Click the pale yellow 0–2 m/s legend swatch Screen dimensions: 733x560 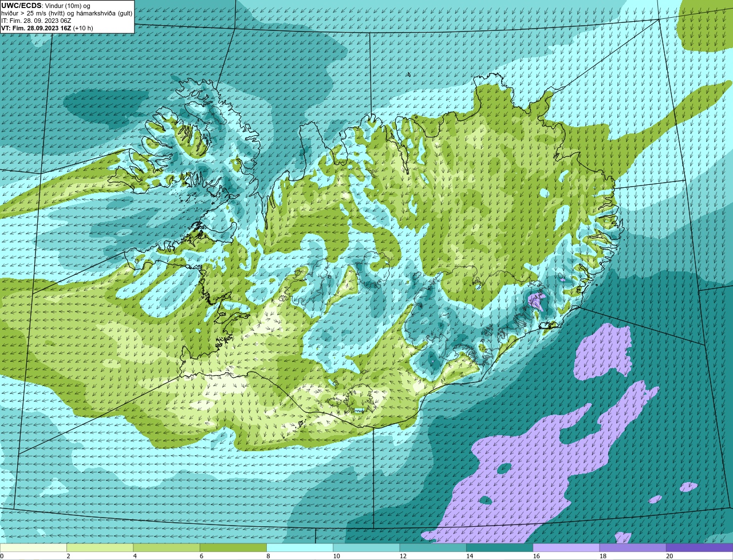pos(33,547)
